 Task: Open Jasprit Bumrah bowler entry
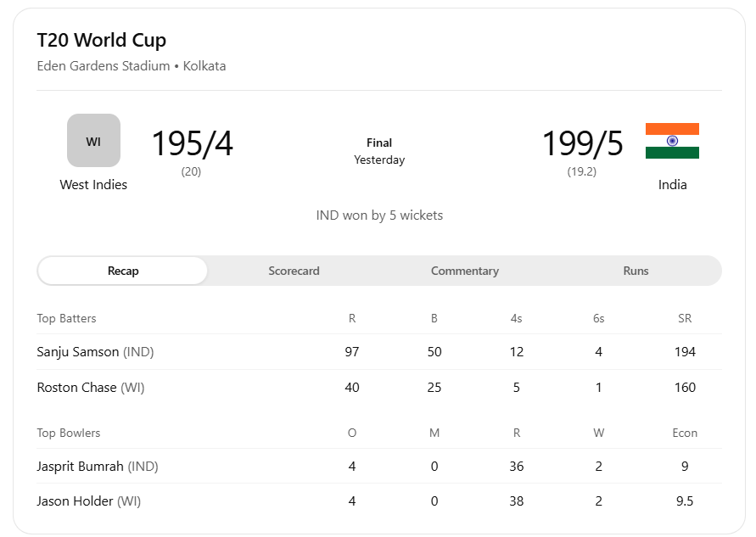click(98, 466)
